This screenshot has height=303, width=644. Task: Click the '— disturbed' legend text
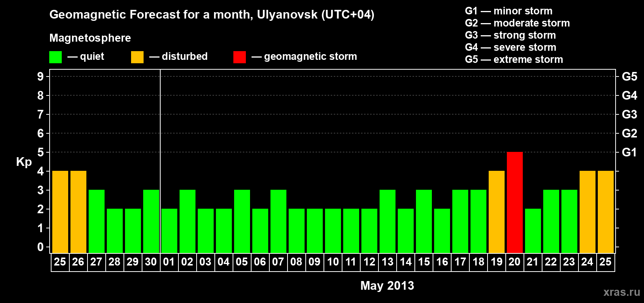pos(178,56)
